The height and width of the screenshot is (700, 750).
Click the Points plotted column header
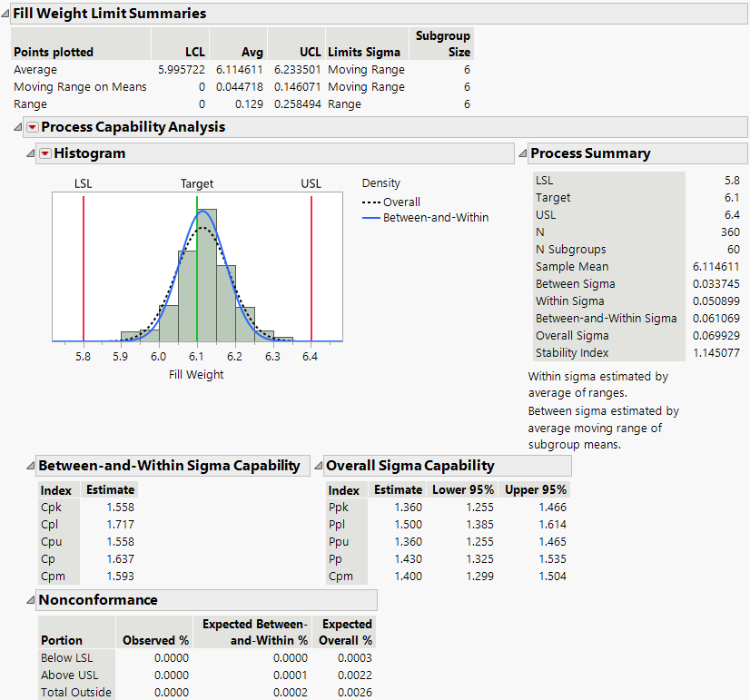pyautogui.click(x=54, y=52)
